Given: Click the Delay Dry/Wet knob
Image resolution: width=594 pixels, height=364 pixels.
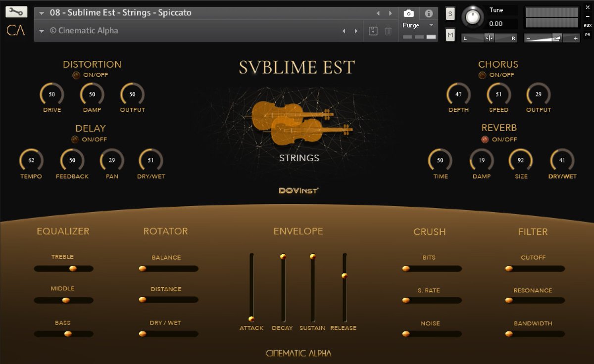Looking at the screenshot, I should (x=151, y=160).
